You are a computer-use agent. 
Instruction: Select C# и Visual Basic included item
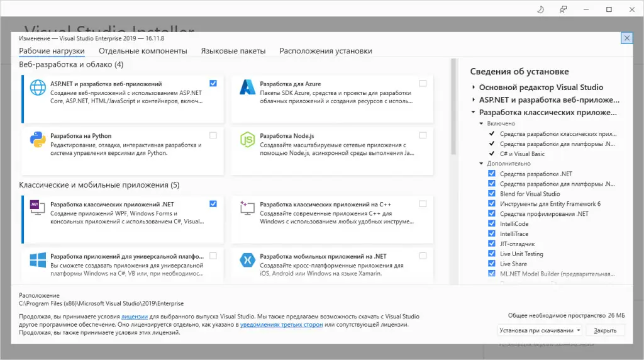click(x=522, y=154)
